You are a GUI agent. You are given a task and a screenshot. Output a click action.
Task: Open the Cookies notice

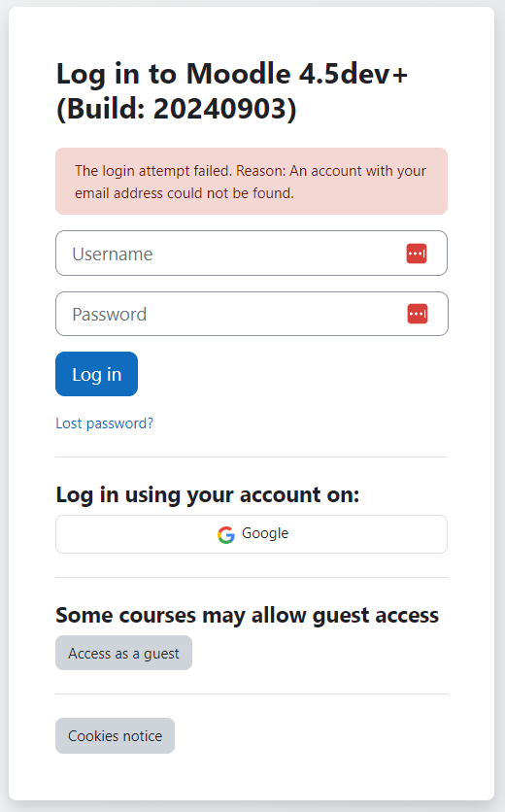(115, 736)
